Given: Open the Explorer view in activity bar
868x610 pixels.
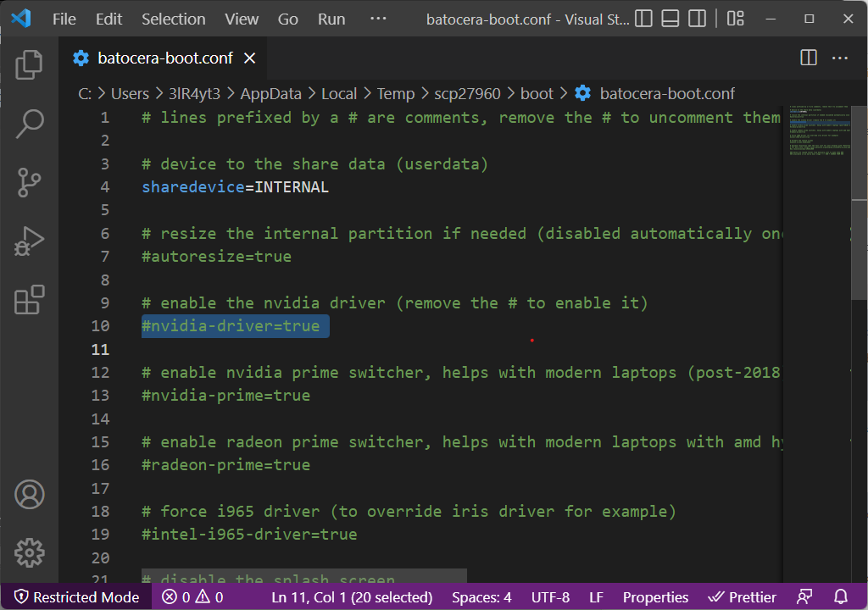Looking at the screenshot, I should [29, 64].
